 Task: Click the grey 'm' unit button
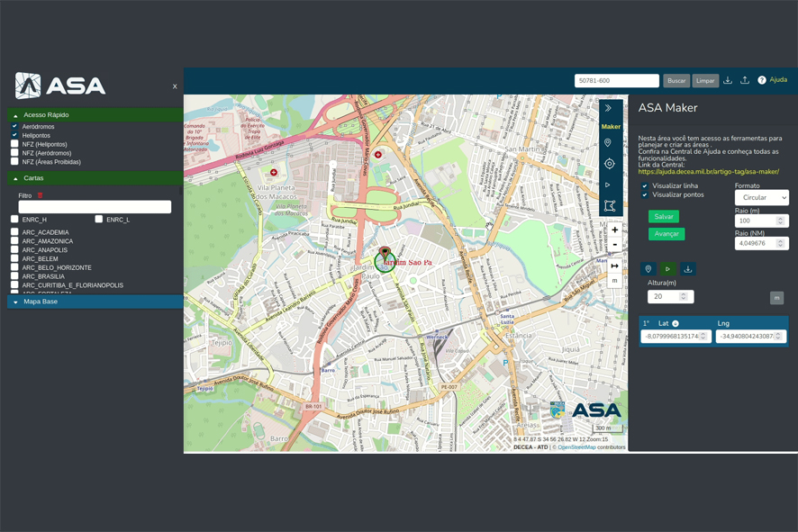(x=776, y=298)
